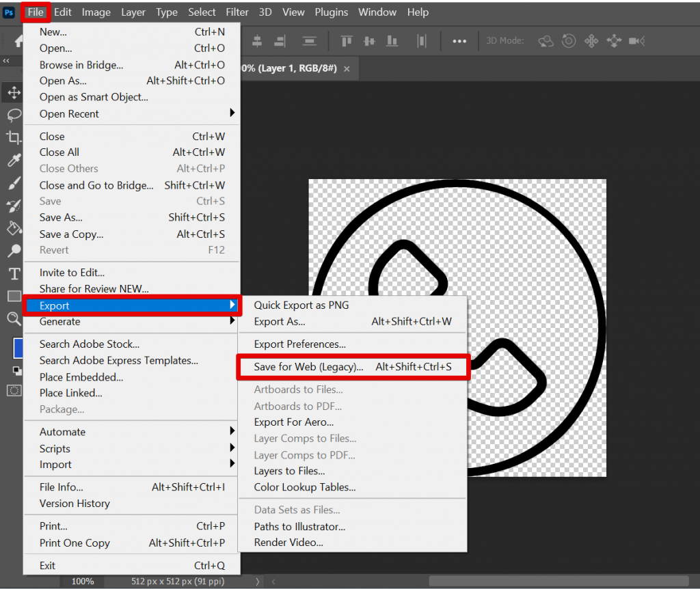Image resolution: width=700 pixels, height=589 pixels.
Task: Click the align vertical centers icon
Action: [x=369, y=41]
